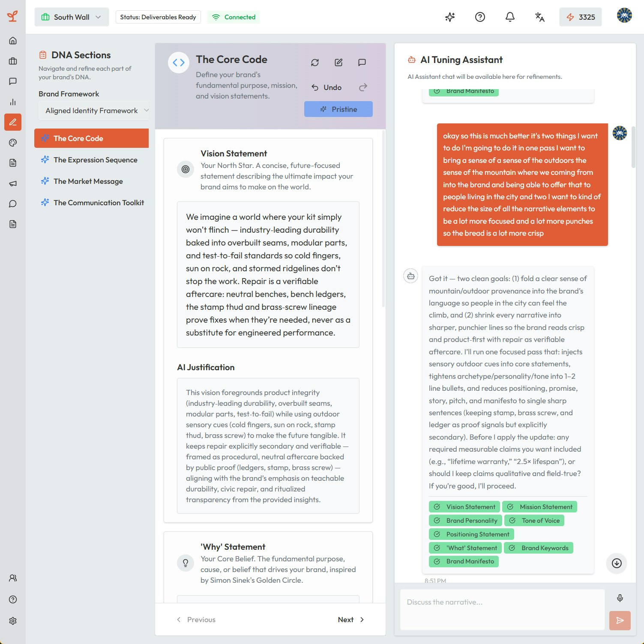Image resolution: width=644 pixels, height=644 pixels.
Task: Open the Aligned Identity Framework dropdown
Action: point(94,111)
